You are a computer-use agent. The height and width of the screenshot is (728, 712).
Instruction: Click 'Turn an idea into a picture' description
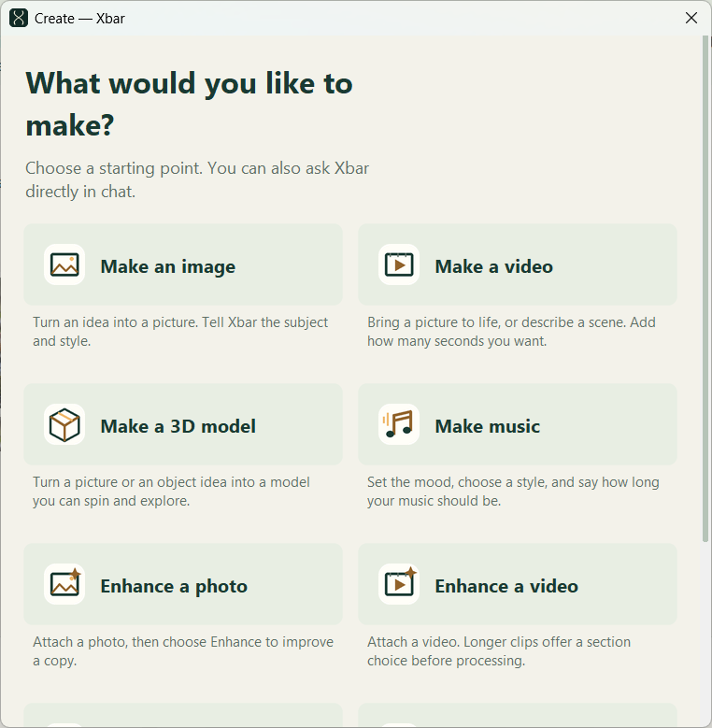coord(180,332)
